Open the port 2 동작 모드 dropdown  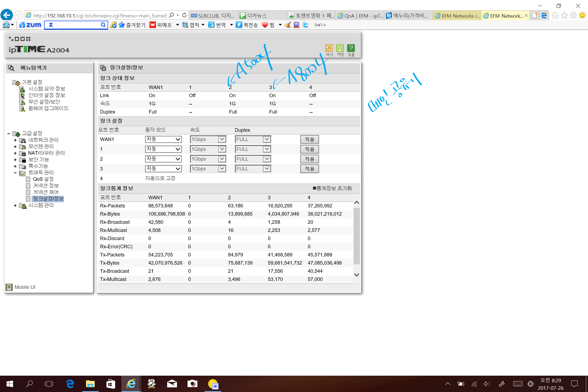point(163,159)
